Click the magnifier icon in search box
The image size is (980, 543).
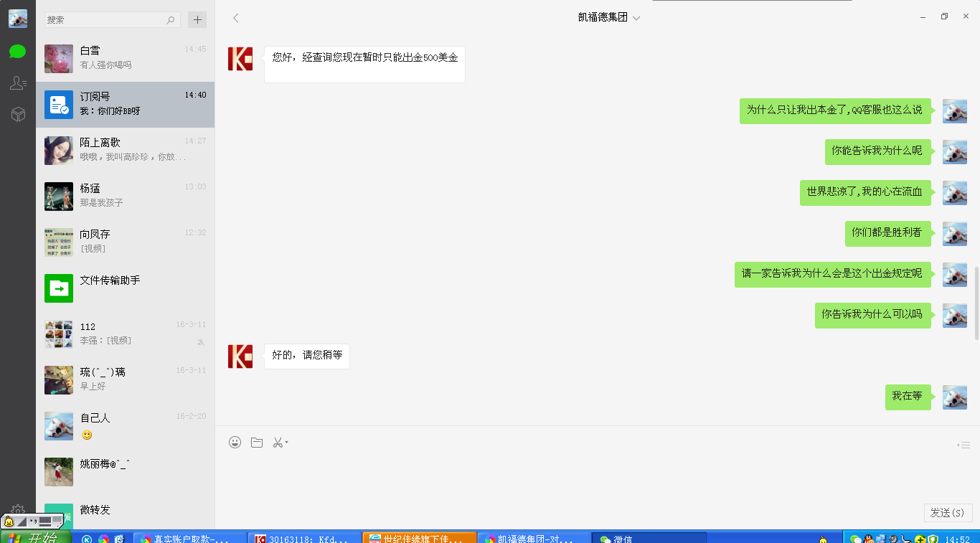click(x=171, y=20)
